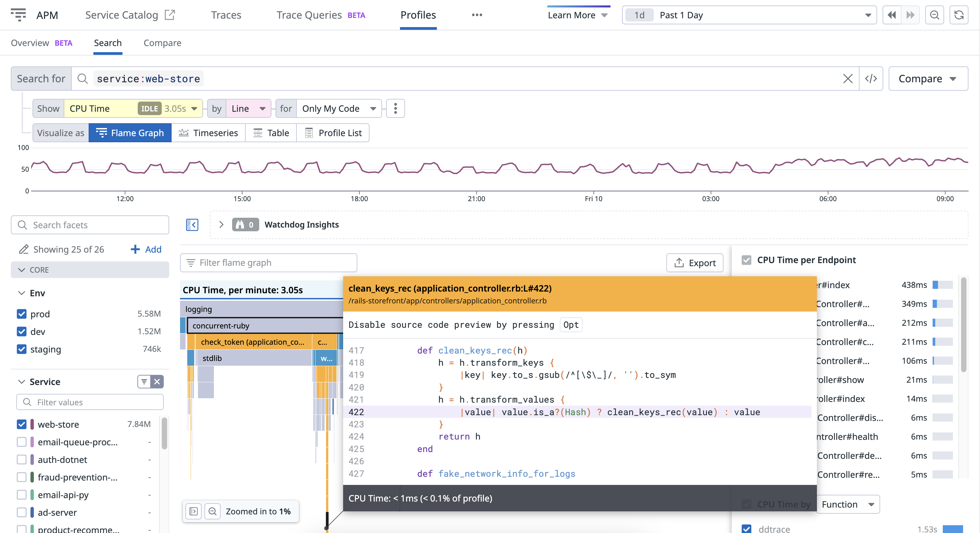Uncheck the prod environment checkbox
Image resolution: width=980 pixels, height=533 pixels.
click(x=22, y=314)
